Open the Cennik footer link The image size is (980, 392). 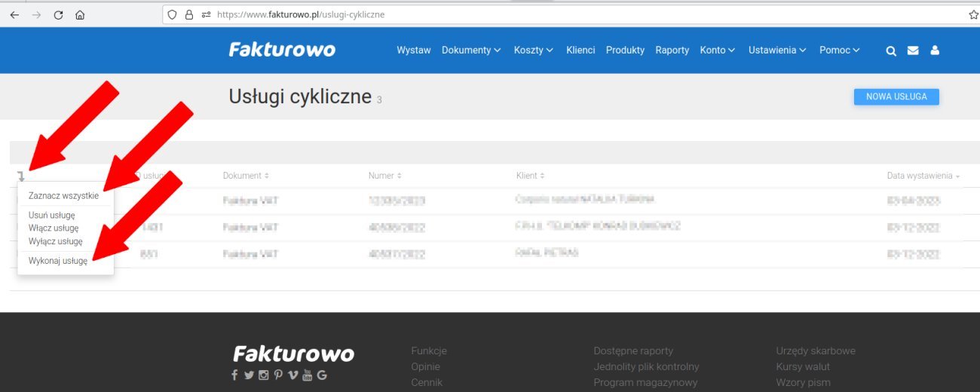coord(427,382)
